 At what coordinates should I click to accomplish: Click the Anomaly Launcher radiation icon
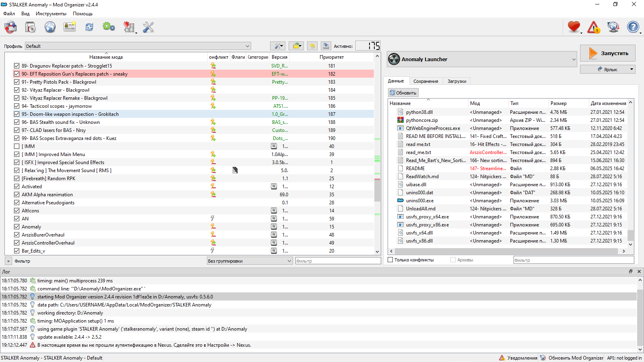(394, 59)
